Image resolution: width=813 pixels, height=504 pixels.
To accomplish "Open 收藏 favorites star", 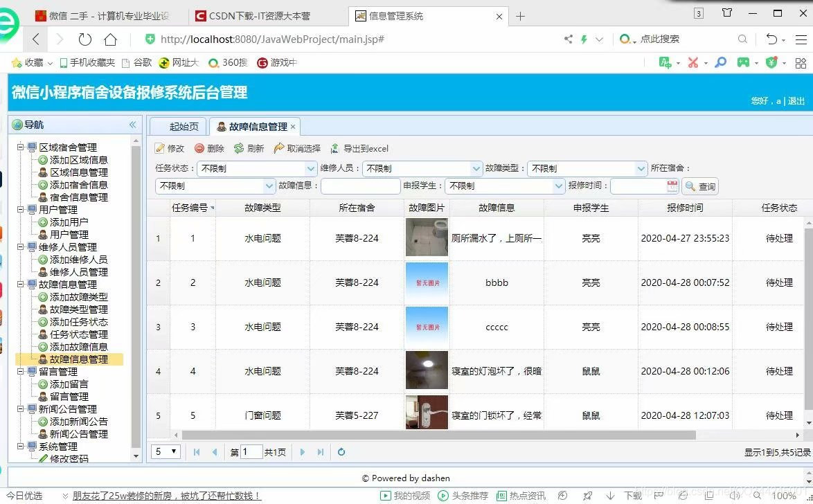I will point(17,63).
